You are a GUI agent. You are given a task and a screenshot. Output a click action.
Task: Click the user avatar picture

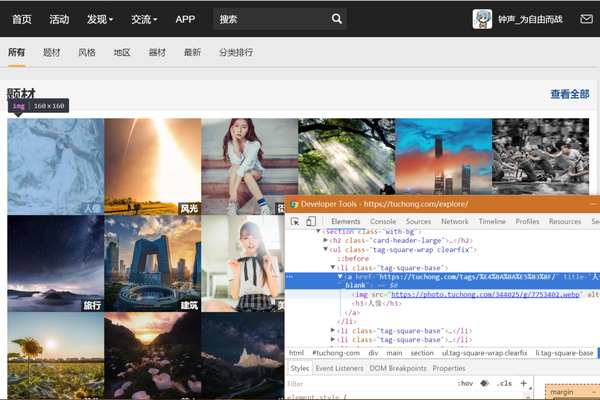coord(482,19)
